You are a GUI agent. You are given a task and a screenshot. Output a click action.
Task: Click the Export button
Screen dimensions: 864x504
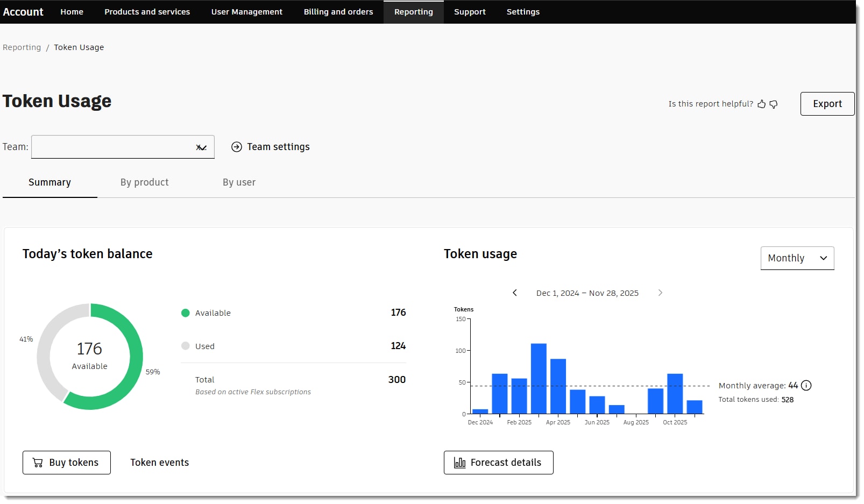[x=827, y=104]
